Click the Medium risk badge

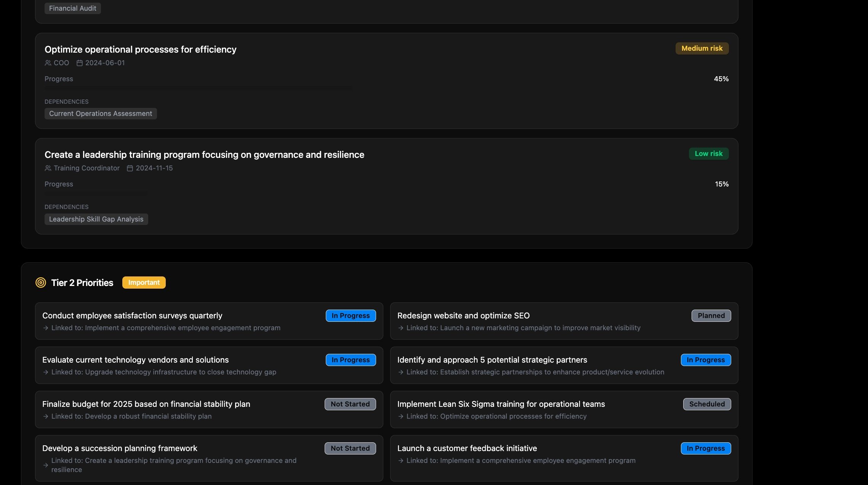tap(702, 48)
